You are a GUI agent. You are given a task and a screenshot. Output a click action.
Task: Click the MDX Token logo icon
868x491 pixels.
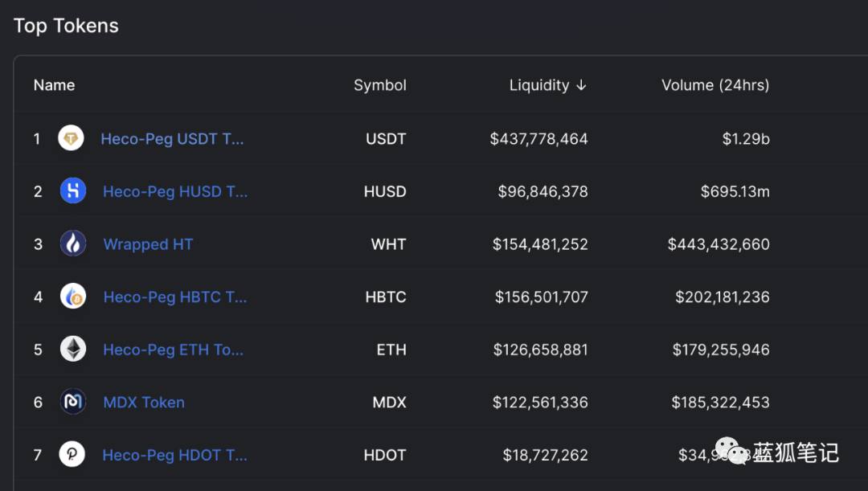point(73,402)
